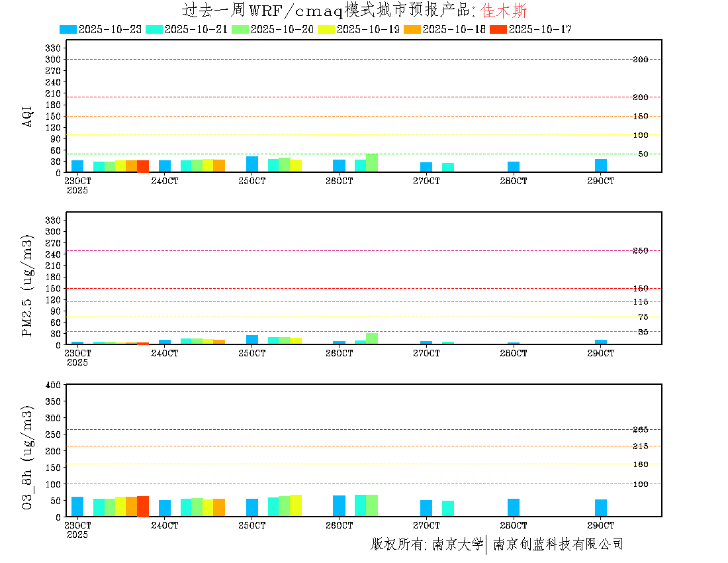Click the tall green AQI bar at 26OCT
This screenshot has width=728, height=563.
pos(372,163)
